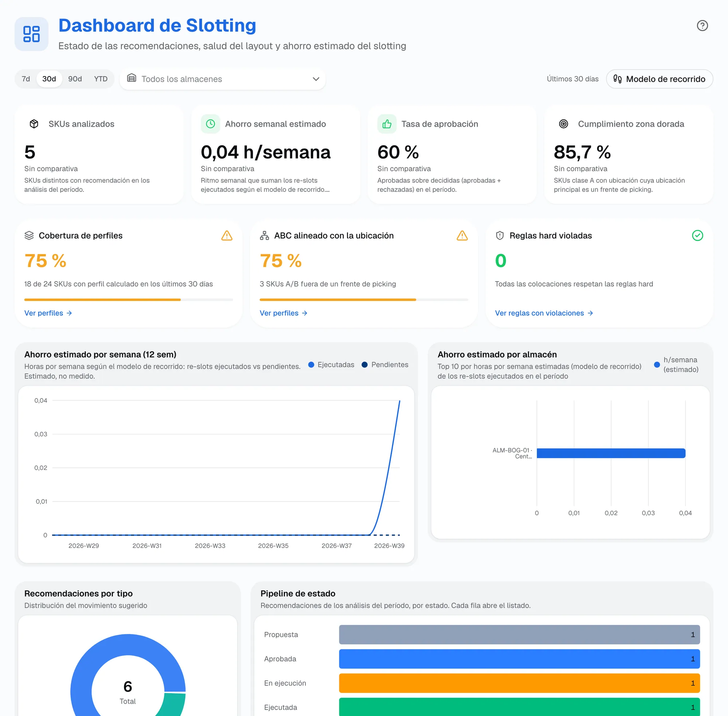Open the Modelo de recorrido button

[x=660, y=79]
